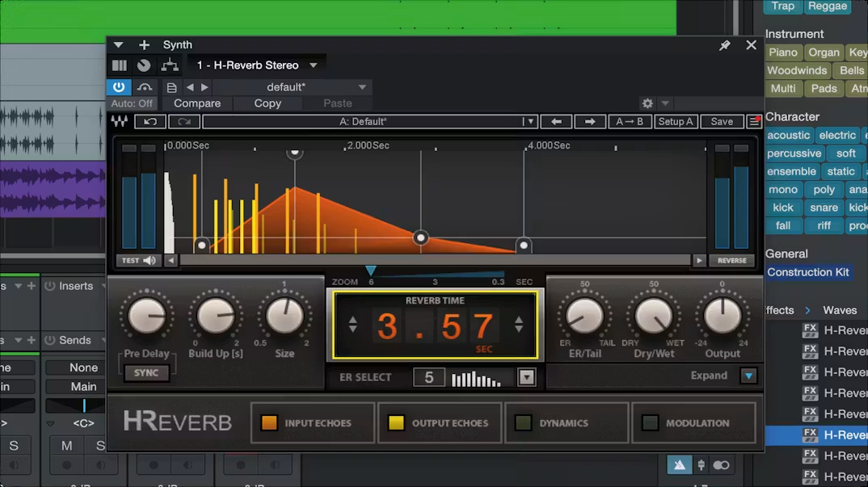This screenshot has width=868, height=487.
Task: Switch setup with Setup A button
Action: pos(676,122)
